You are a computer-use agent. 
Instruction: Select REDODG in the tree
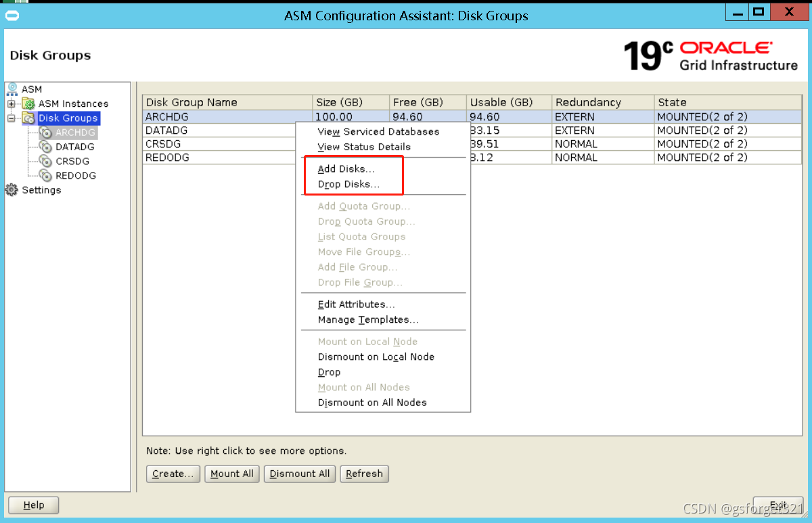point(76,175)
